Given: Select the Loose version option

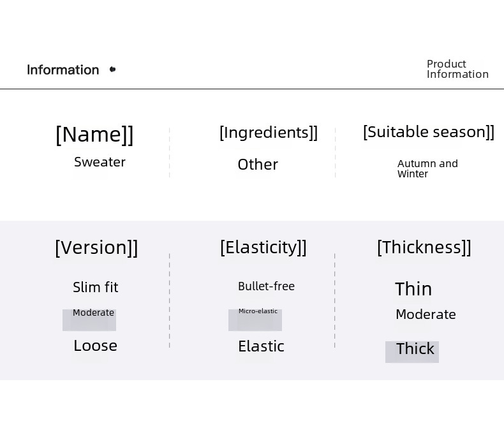Looking at the screenshot, I should (95, 346).
